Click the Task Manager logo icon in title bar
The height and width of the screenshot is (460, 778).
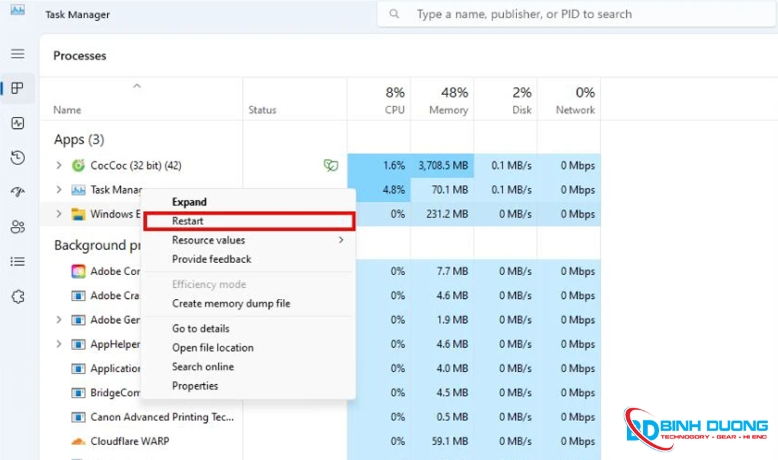[18, 9]
